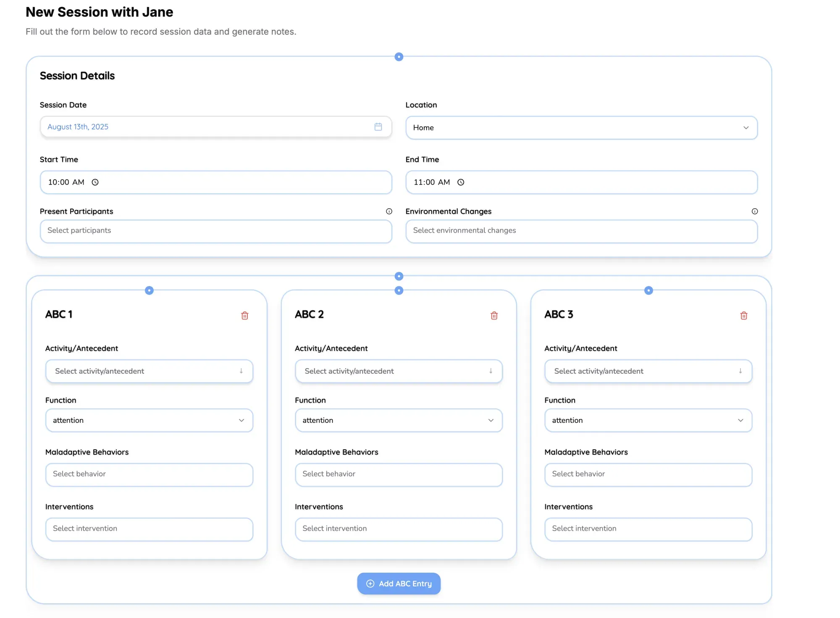Viewport: 840px width, 618px height.
Task: Click the 'New Session with Jane' heading
Action: tap(100, 12)
